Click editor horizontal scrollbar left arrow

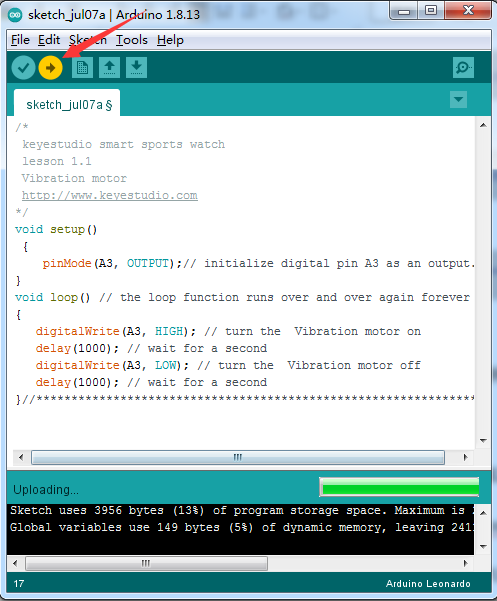pyautogui.click(x=21, y=457)
